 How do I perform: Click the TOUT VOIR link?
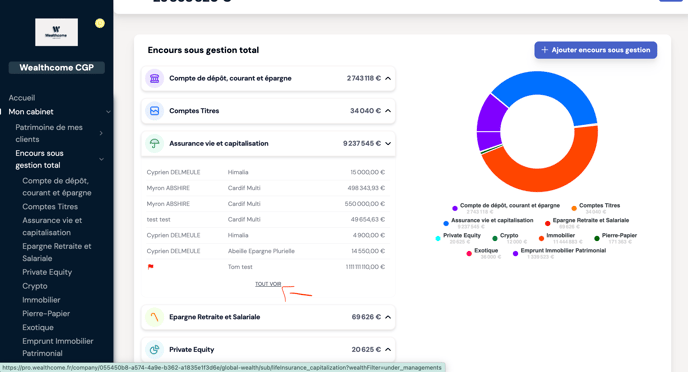268,284
